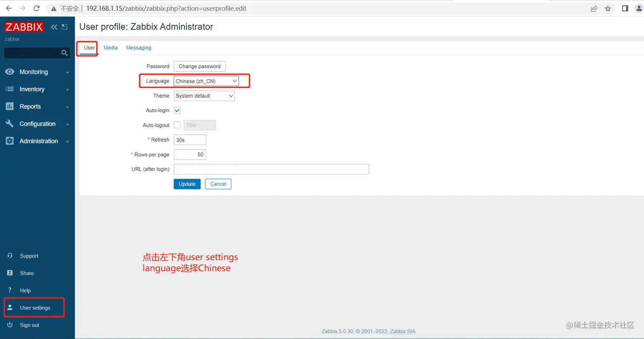Reload the page with the refresh icon

coord(37,8)
